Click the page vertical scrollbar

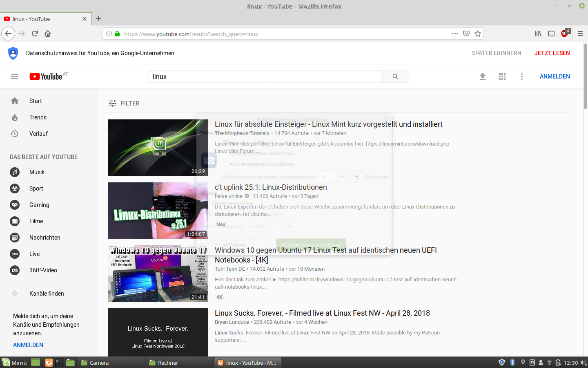(585, 76)
